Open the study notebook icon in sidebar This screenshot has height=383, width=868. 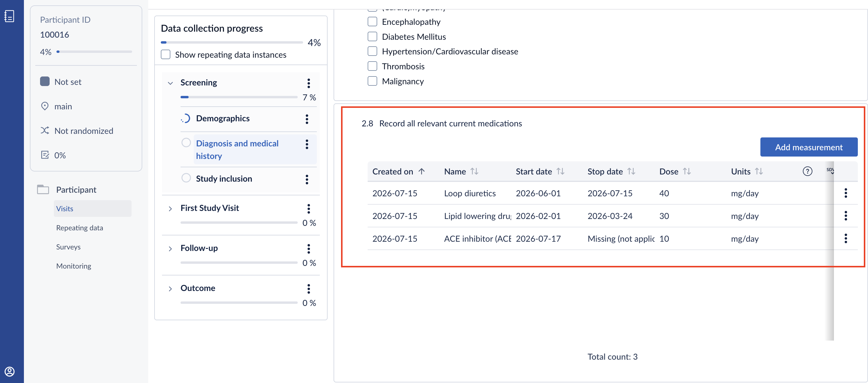click(x=9, y=16)
